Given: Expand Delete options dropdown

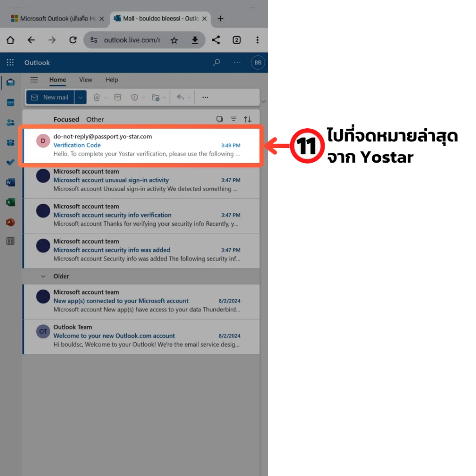Looking at the screenshot, I should click(x=106, y=98).
